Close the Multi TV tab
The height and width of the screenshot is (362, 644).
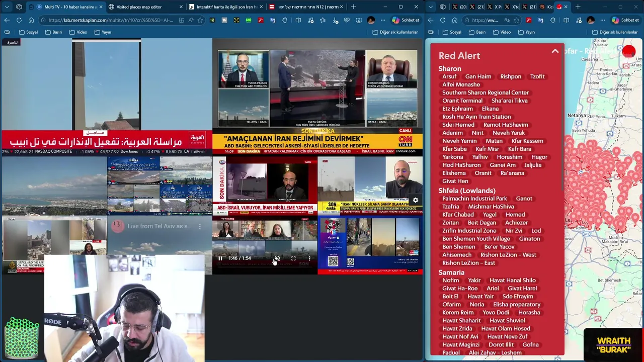101,7
